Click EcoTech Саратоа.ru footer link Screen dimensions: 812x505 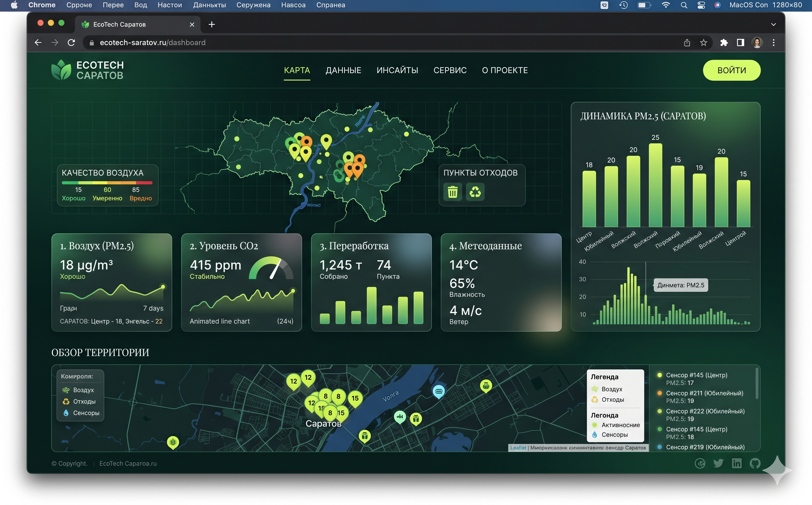128,463
